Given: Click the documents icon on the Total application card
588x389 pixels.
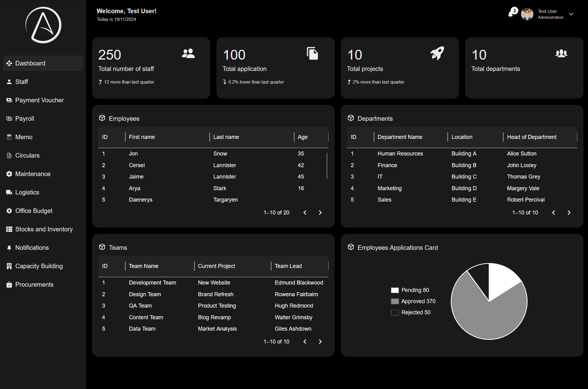Looking at the screenshot, I should pos(312,53).
